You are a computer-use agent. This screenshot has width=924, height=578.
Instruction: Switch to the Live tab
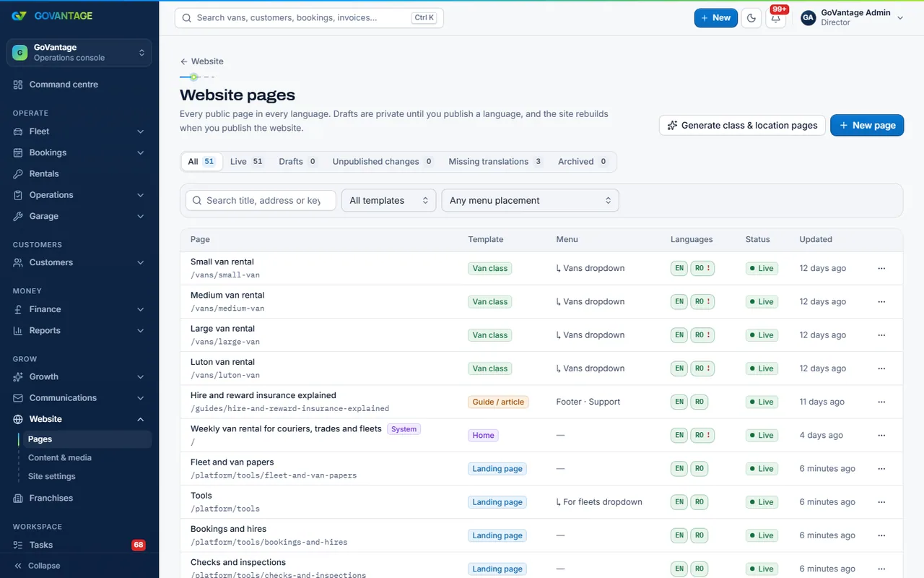pos(247,162)
